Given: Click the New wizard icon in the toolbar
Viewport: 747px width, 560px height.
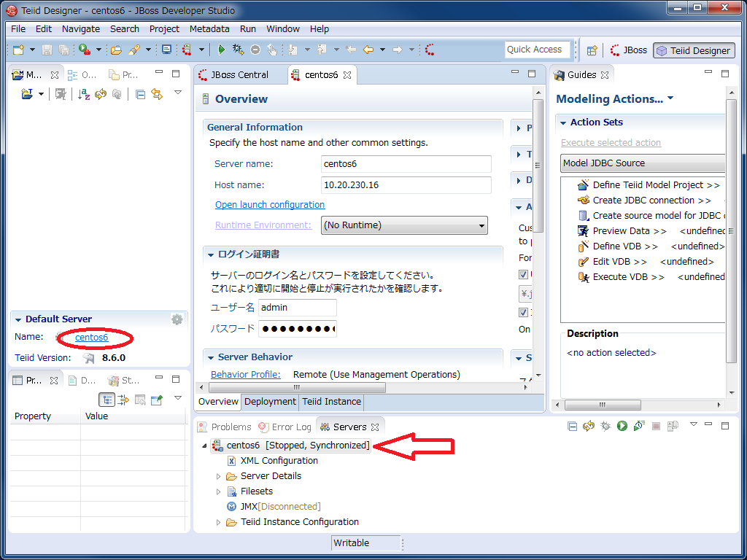Looking at the screenshot, I should pyautogui.click(x=18, y=50).
